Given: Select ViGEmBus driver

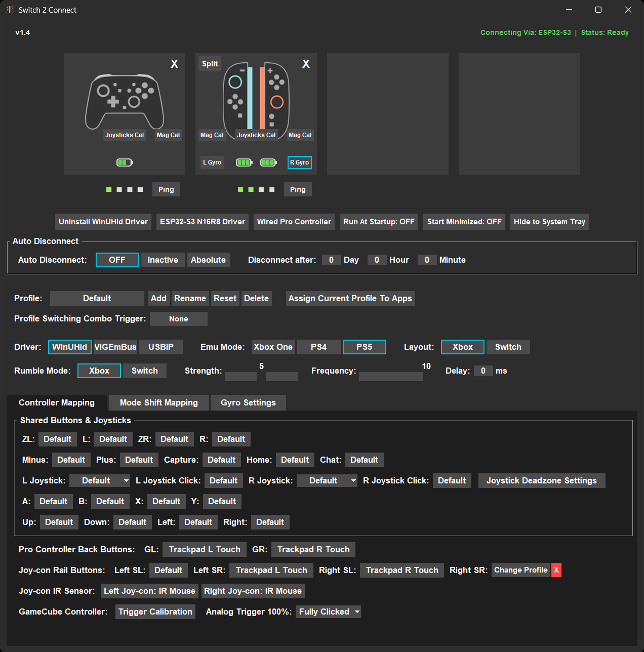Looking at the screenshot, I should tap(115, 347).
